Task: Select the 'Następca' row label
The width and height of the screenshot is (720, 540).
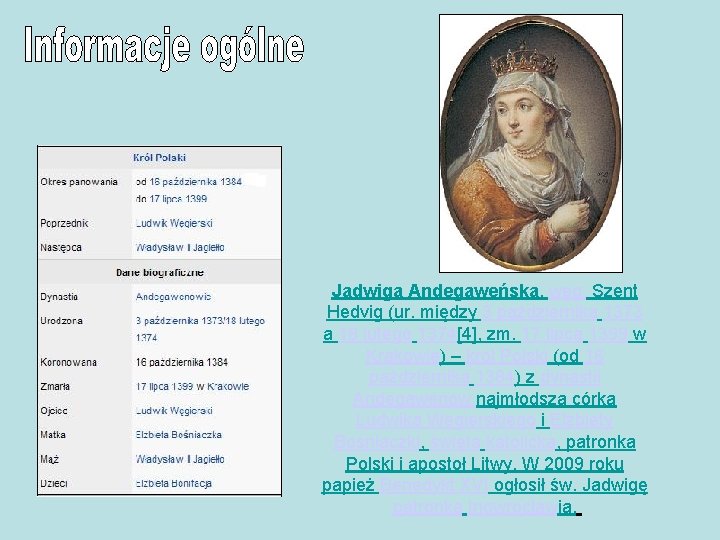Action: pyautogui.click(x=61, y=248)
